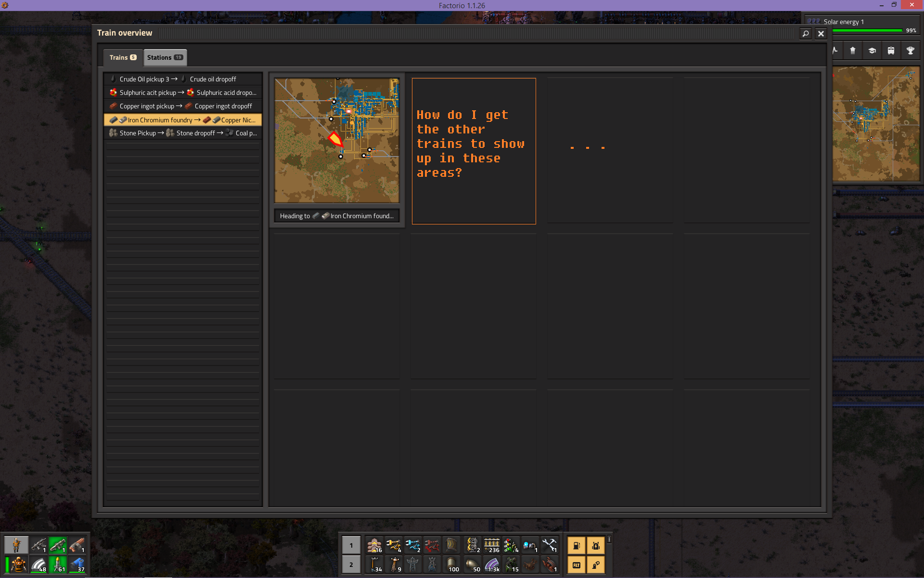
Task: Open the tutorials graduation cap icon
Action: tap(872, 51)
